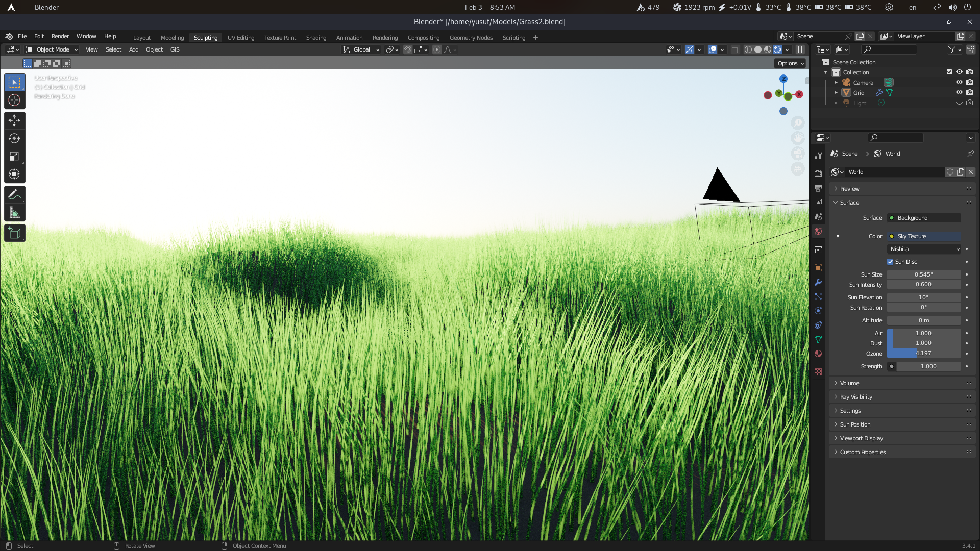Screen dimensions: 980x551
Task: Click the new collection icon in outliner
Action: tap(971, 49)
